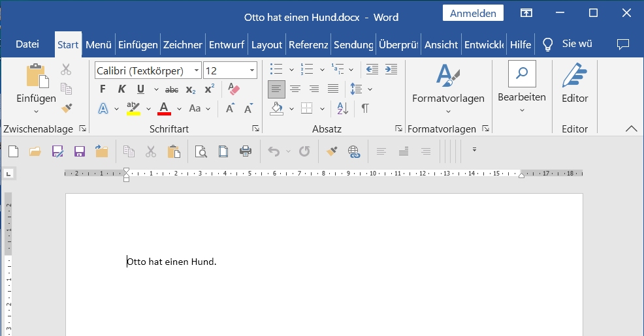Click the Copy icon in Zwischenablage group
Image resolution: width=644 pixels, height=336 pixels.
click(66, 89)
